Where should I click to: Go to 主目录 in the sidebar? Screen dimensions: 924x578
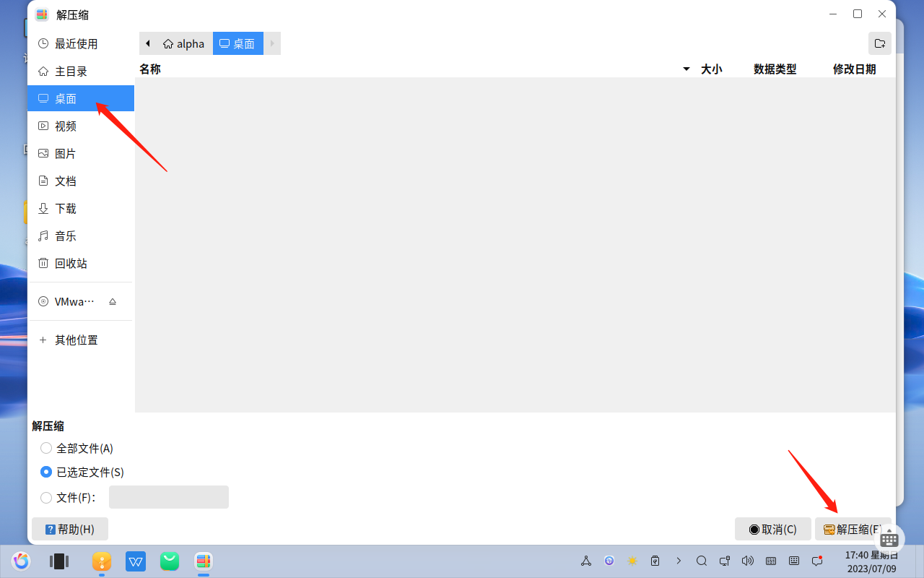click(x=81, y=71)
